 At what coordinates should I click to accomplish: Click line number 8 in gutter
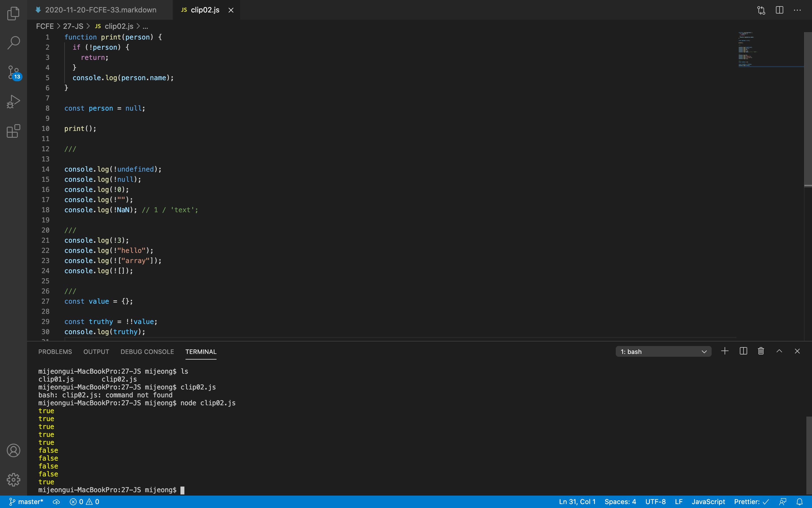tap(47, 108)
